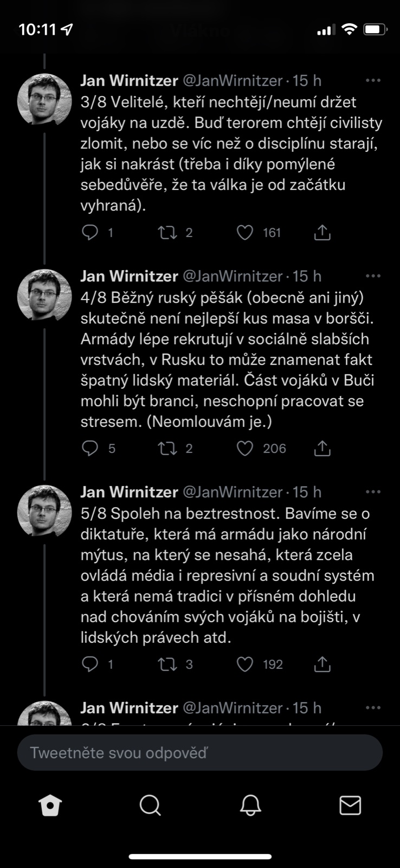The image size is (400, 868).
Task: Open more options on the 4/8 tweet
Action: (x=373, y=276)
